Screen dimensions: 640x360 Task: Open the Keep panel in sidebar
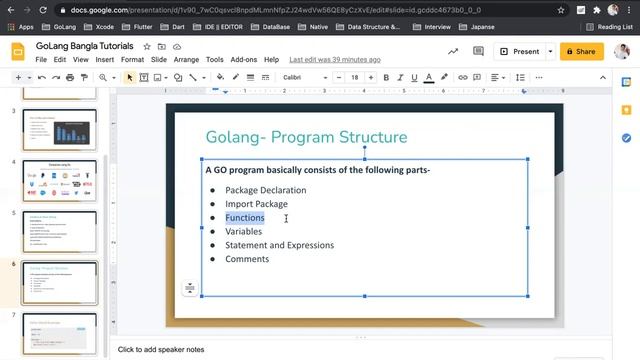(626, 110)
